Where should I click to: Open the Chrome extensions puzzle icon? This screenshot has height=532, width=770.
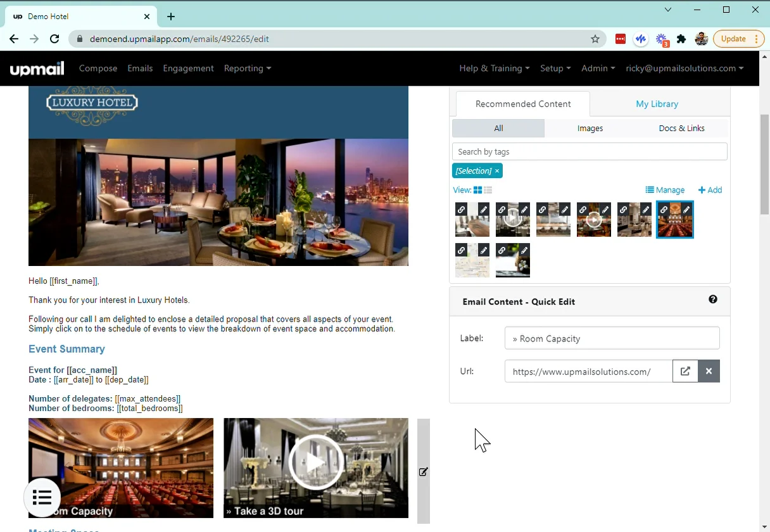[681, 39]
